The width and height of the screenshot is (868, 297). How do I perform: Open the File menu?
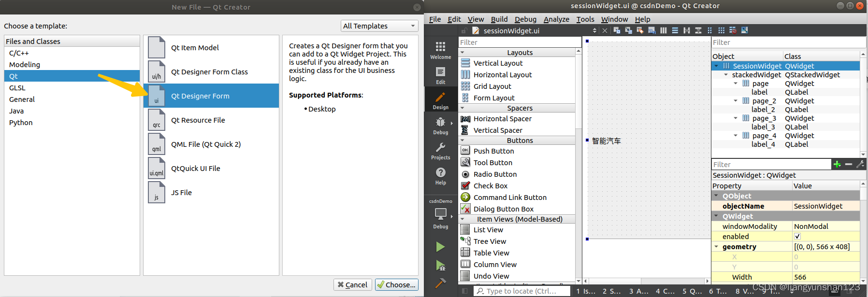435,19
